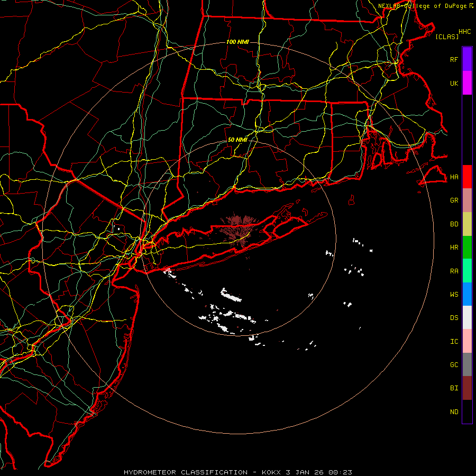Click the Hydrometeor Classification KOKX title caption
The height and width of the screenshot is (476, 476).
pyautogui.click(x=237, y=472)
